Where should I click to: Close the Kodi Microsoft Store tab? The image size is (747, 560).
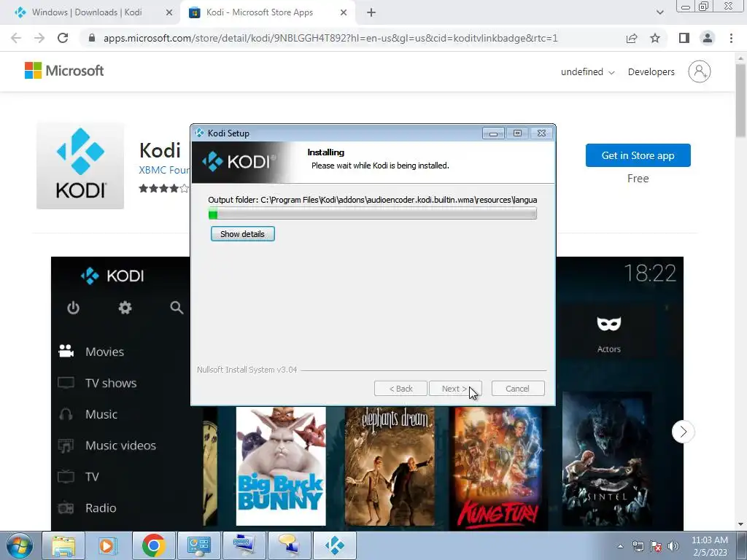click(344, 12)
